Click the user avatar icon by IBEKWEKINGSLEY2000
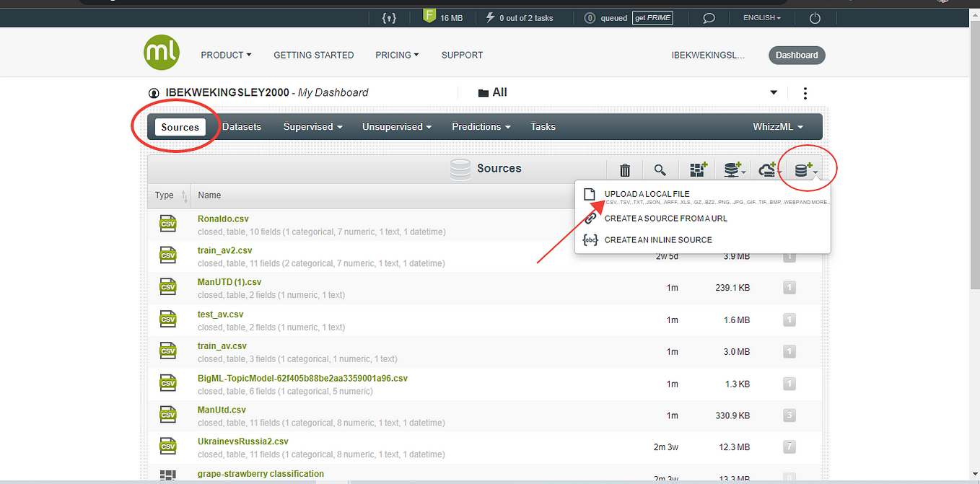The image size is (980, 484). 154,93
